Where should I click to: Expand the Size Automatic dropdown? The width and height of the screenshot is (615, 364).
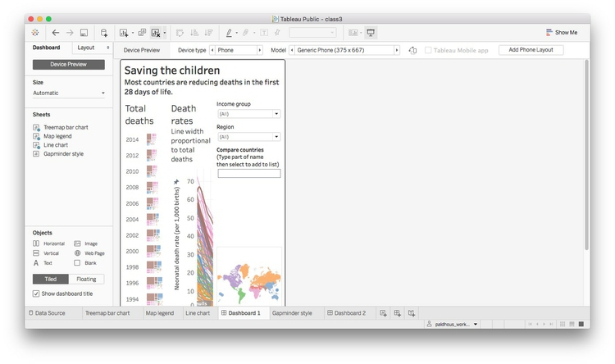coord(69,93)
